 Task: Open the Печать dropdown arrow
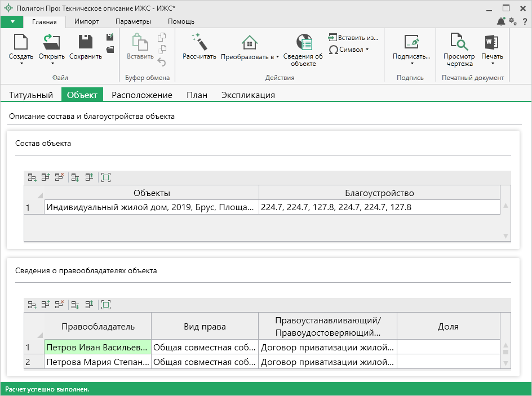point(492,64)
